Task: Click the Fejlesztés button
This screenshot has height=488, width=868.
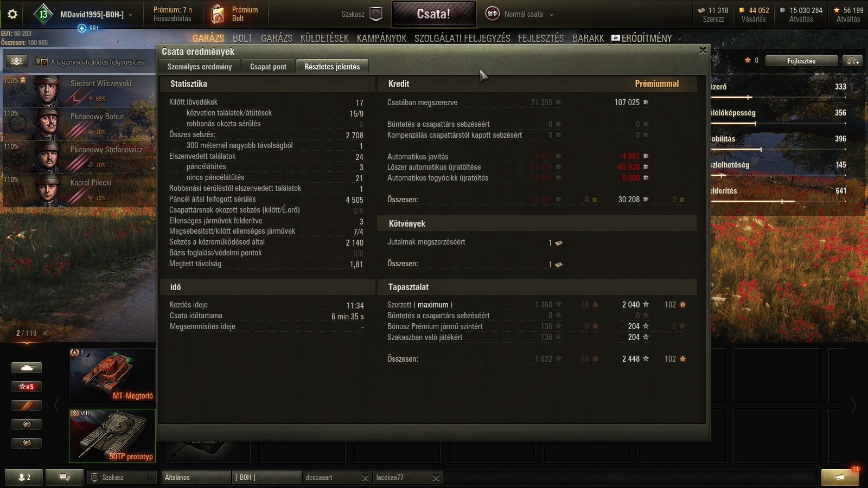Action: [801, 61]
